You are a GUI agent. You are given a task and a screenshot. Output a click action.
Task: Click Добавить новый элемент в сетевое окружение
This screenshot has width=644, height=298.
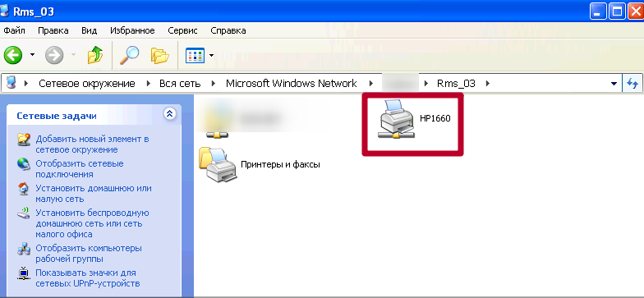tap(92, 144)
